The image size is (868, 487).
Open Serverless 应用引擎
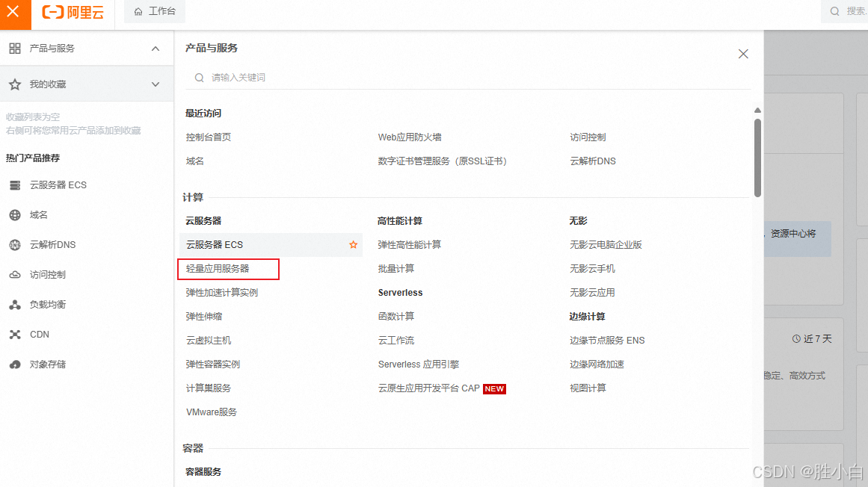pos(419,365)
